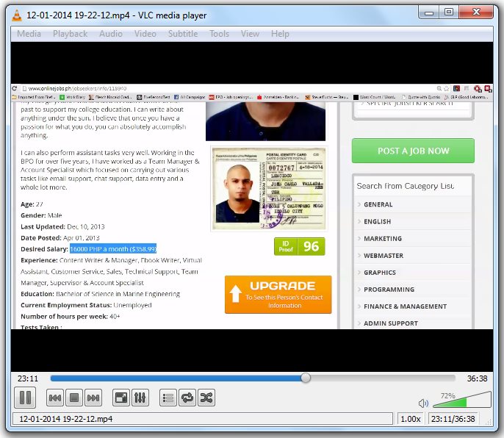Viewport: 504px width, 438px height.
Task: Open the Word Count bookmark
Action: click(374, 97)
